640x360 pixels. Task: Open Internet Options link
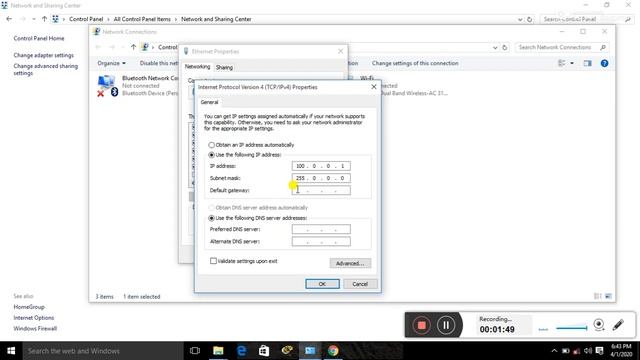(33, 318)
